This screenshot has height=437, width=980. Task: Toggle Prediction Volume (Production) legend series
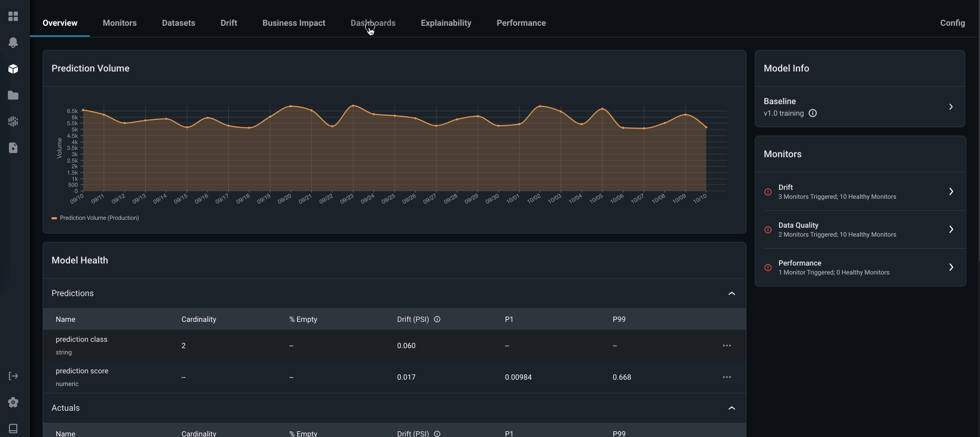(95, 218)
